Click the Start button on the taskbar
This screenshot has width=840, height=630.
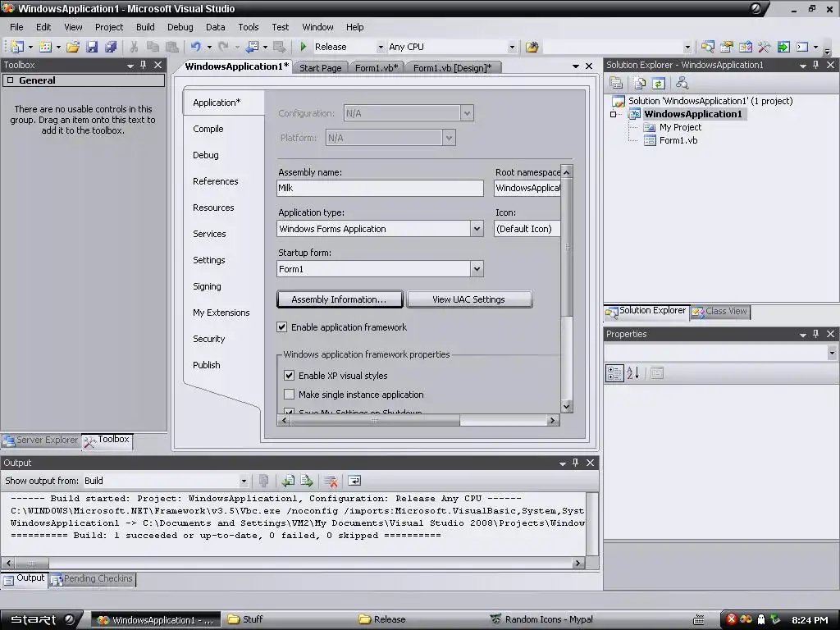(41, 619)
